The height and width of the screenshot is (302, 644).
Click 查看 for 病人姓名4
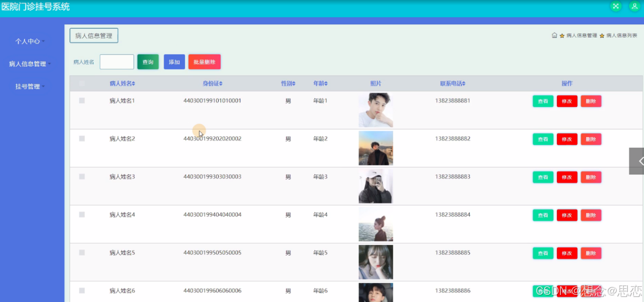tap(543, 215)
